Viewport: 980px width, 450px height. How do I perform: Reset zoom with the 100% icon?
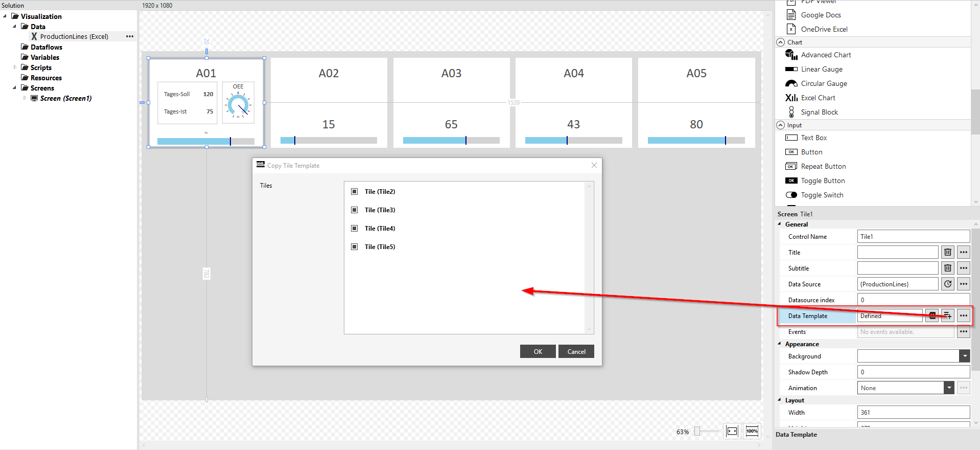coord(752,431)
